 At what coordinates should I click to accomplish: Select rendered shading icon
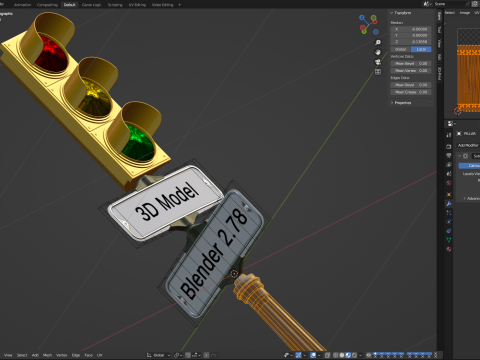click(x=354, y=355)
